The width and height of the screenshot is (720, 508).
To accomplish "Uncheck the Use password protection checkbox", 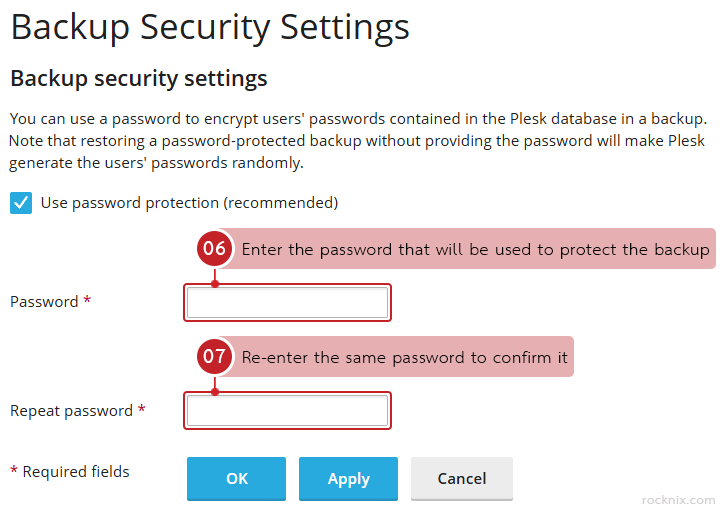I will click(x=21, y=203).
